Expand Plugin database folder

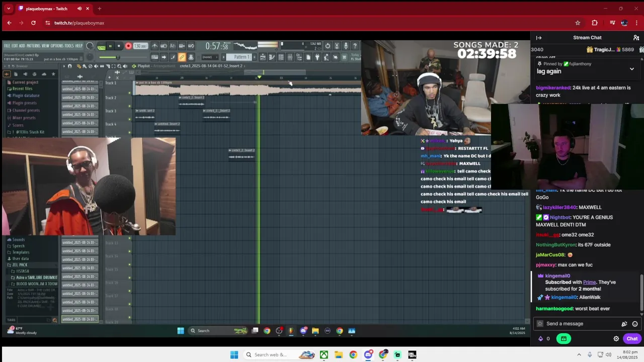pos(26,96)
